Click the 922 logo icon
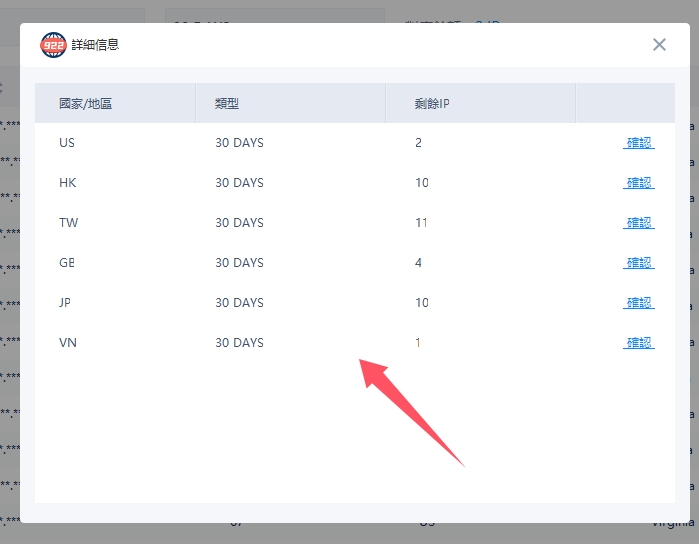 (x=53, y=45)
